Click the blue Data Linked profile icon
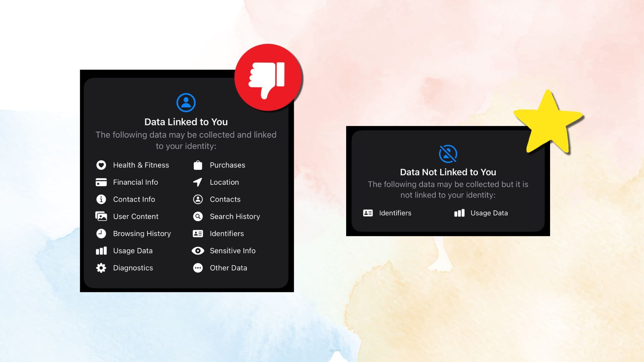644x362 pixels. click(x=186, y=103)
